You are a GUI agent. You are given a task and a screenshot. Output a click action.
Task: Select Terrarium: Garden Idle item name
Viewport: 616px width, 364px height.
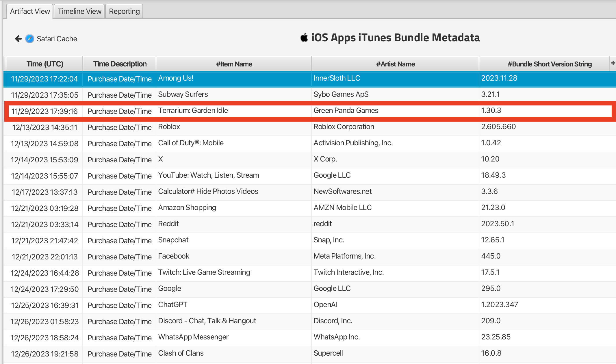(x=193, y=111)
